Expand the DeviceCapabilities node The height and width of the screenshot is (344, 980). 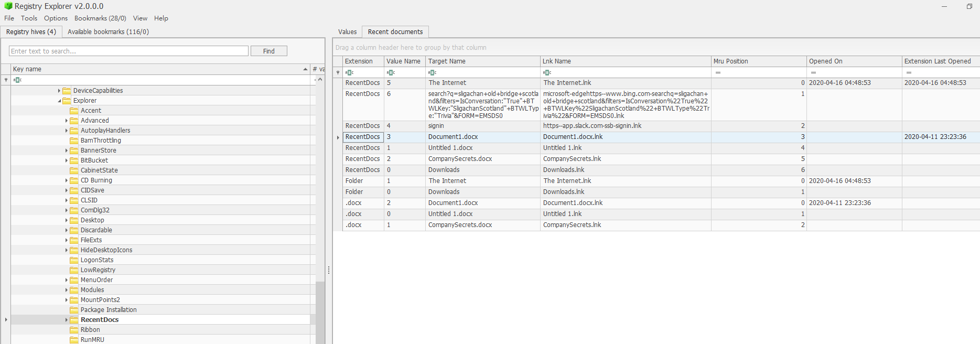coord(59,91)
